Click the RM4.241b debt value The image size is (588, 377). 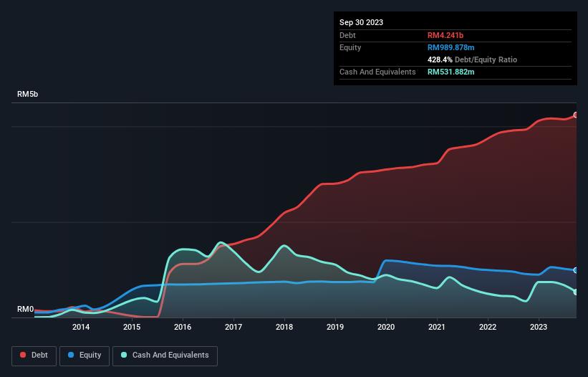(x=445, y=35)
